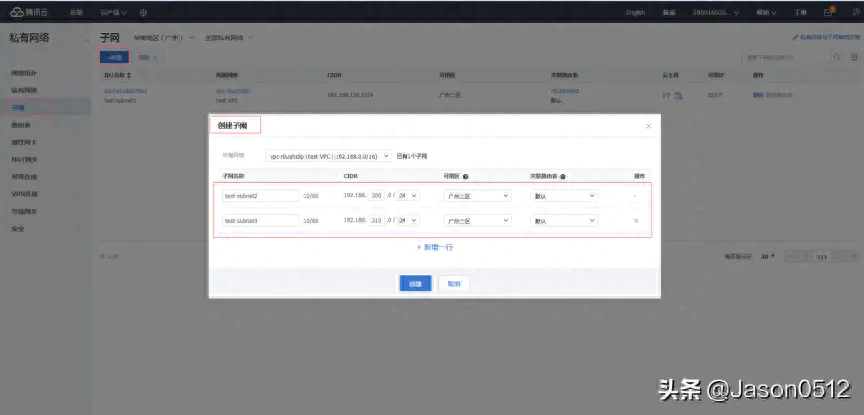The height and width of the screenshot is (415, 864).
Task: Click the mail icon in the top bar
Action: coord(829,12)
